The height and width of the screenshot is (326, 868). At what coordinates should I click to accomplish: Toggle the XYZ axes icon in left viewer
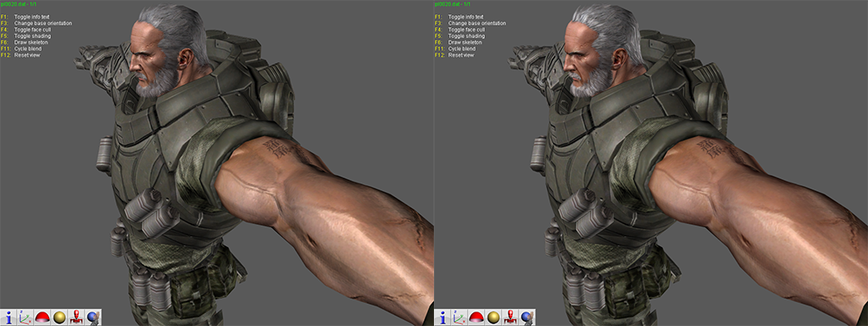coord(25,318)
